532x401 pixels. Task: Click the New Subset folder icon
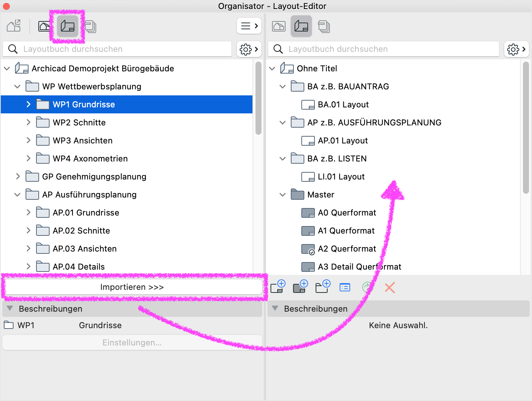[x=323, y=287]
